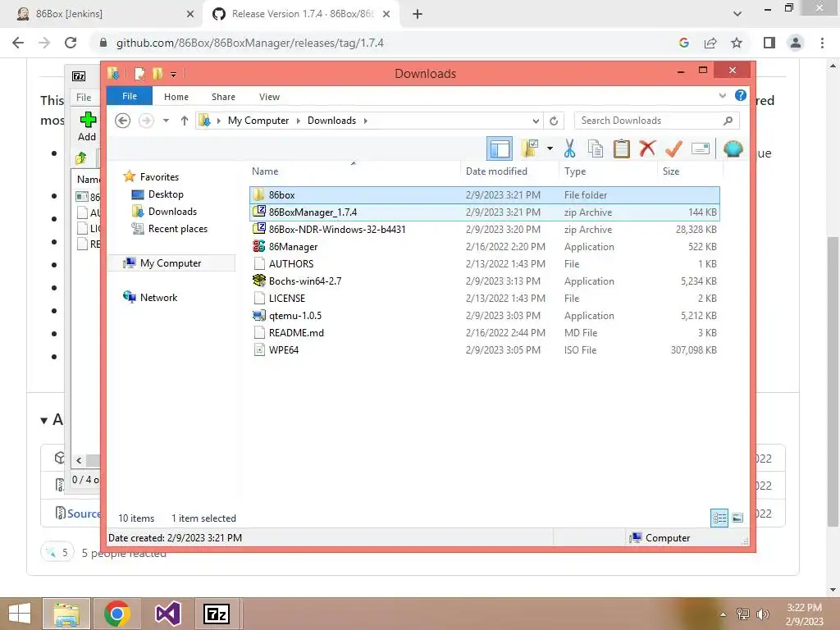Select the 86Manager application
The image size is (840, 630).
click(485, 246)
